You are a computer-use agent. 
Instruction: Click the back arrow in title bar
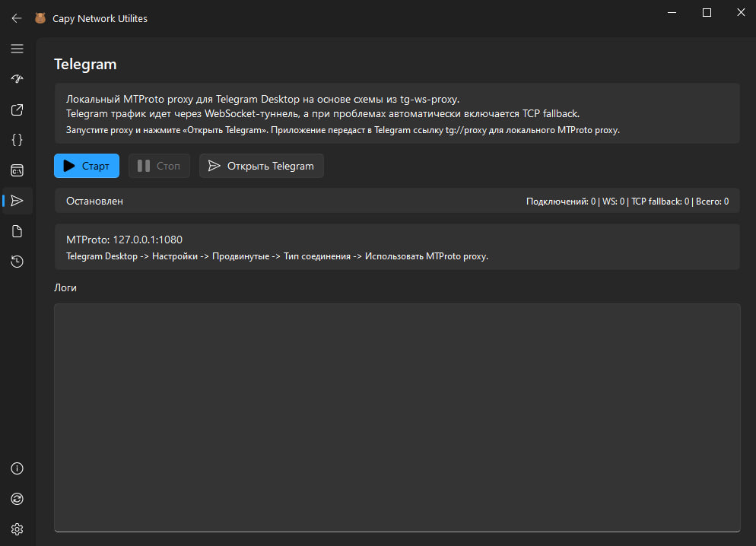[x=17, y=18]
